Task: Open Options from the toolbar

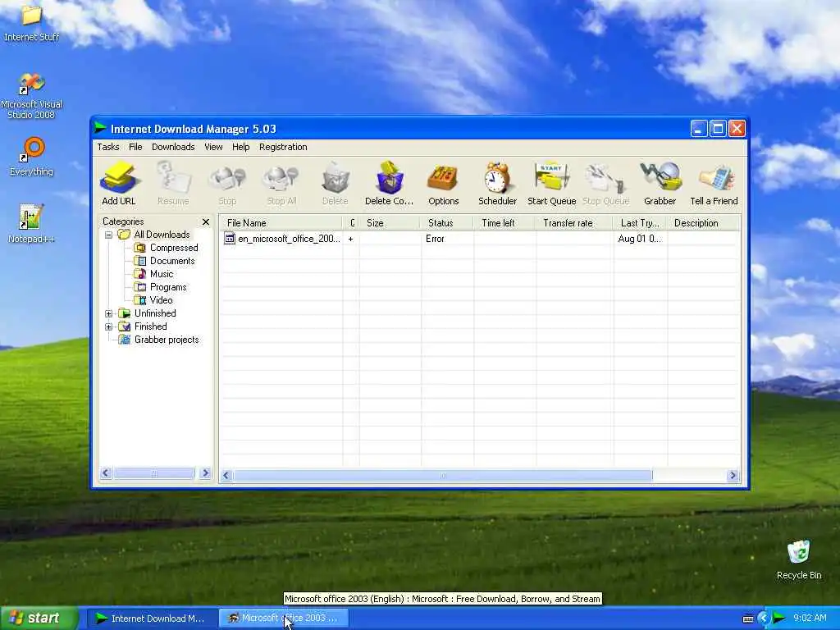Action: click(x=444, y=183)
